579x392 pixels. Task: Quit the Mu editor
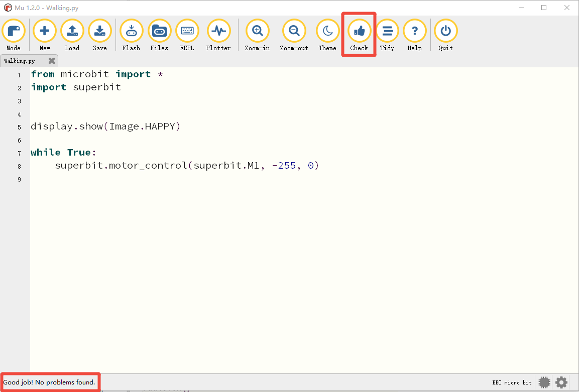click(446, 36)
